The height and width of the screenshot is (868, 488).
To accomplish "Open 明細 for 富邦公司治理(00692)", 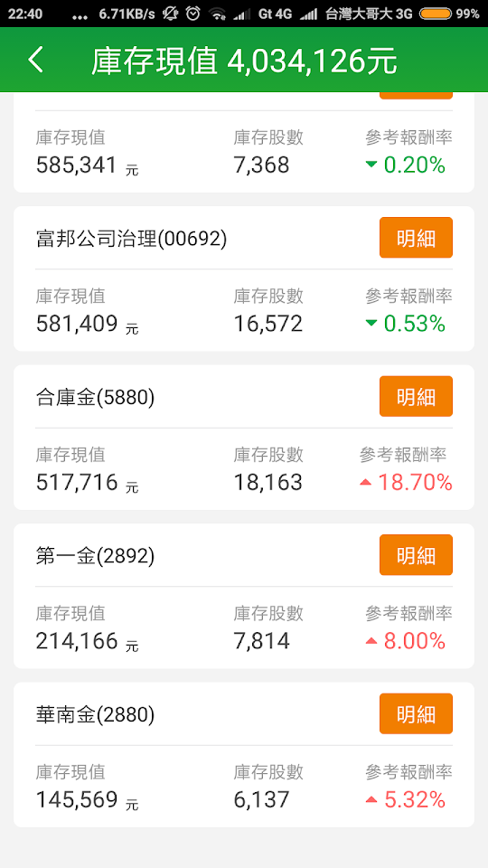I will pyautogui.click(x=416, y=238).
